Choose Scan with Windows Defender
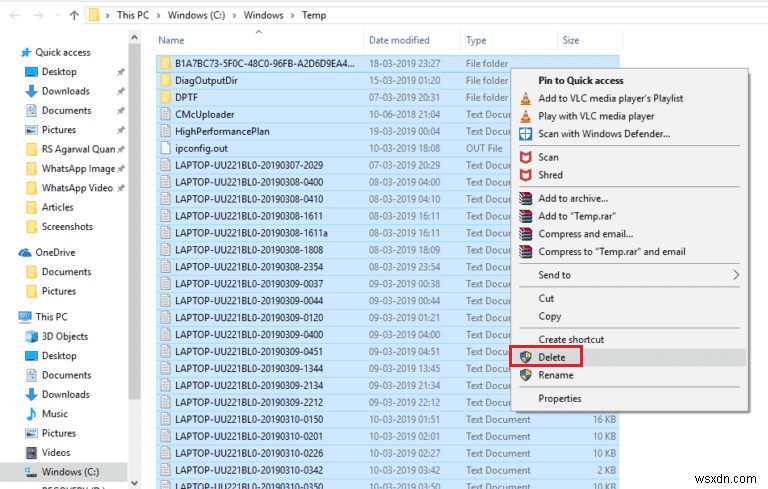This screenshot has height=489, width=768. coord(604,134)
